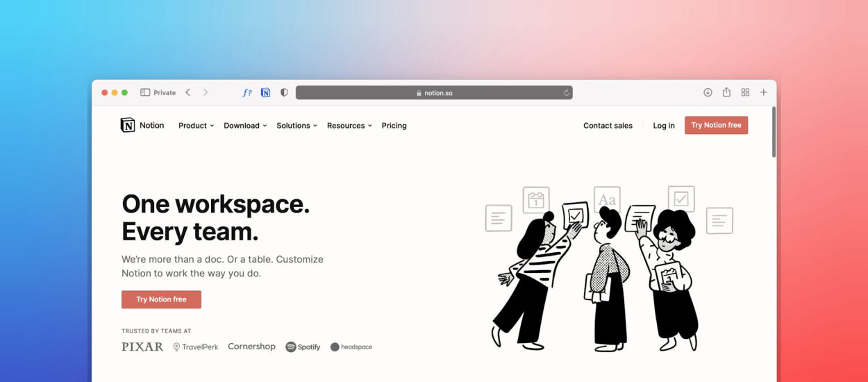Image resolution: width=868 pixels, height=382 pixels.
Task: Click Try Notion free in the navbar
Action: (716, 125)
